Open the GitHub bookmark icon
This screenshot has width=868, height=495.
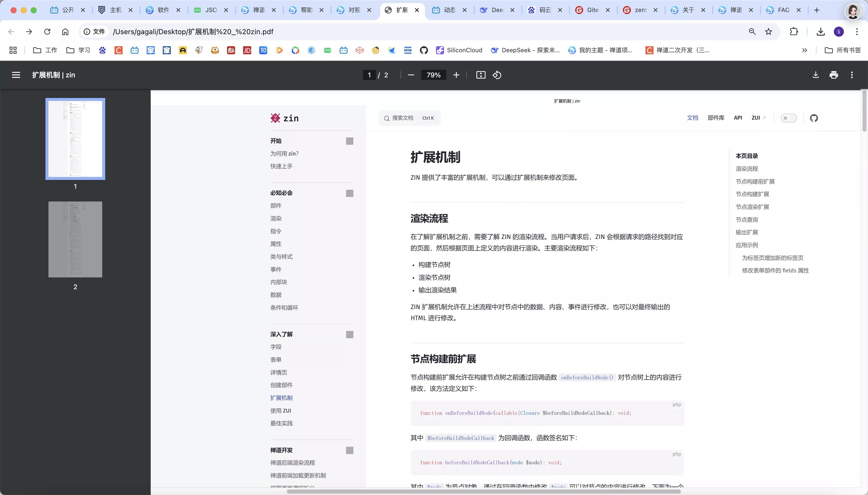coord(424,50)
